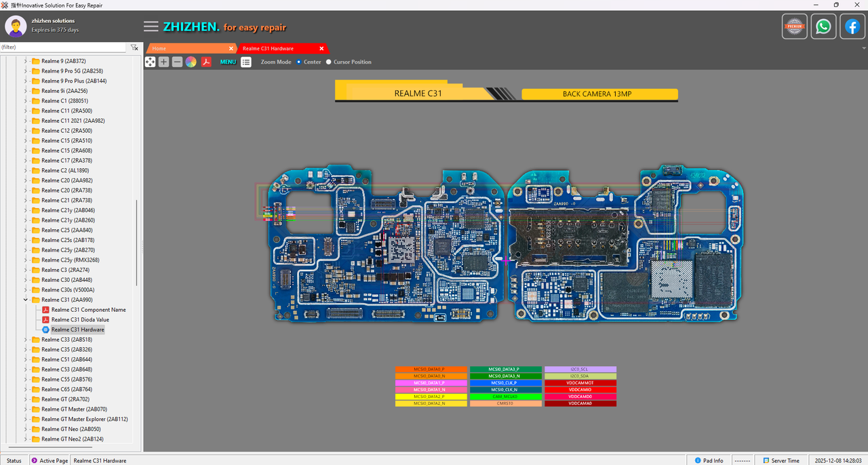Click the I2C0_SCL lavender legend swatch
The width and height of the screenshot is (868, 465).
580,369
